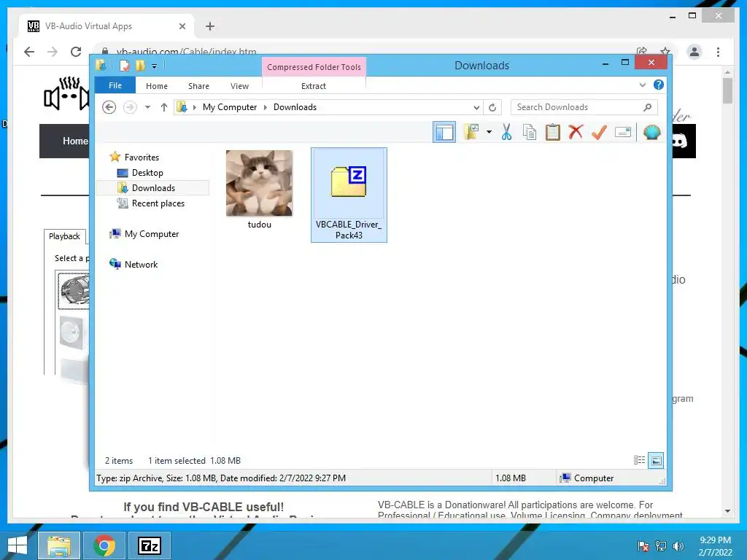The image size is (747, 560).
Task: Click My Computer in the address breadcrumb
Action: (x=230, y=107)
